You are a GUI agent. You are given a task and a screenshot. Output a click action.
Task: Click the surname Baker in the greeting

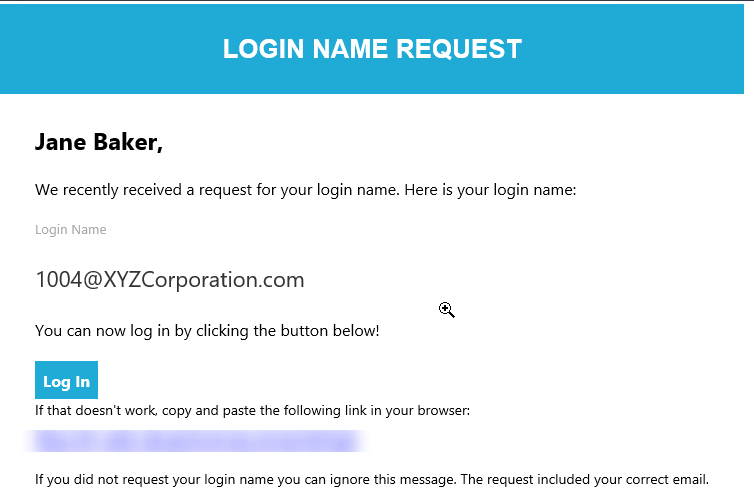[128, 142]
